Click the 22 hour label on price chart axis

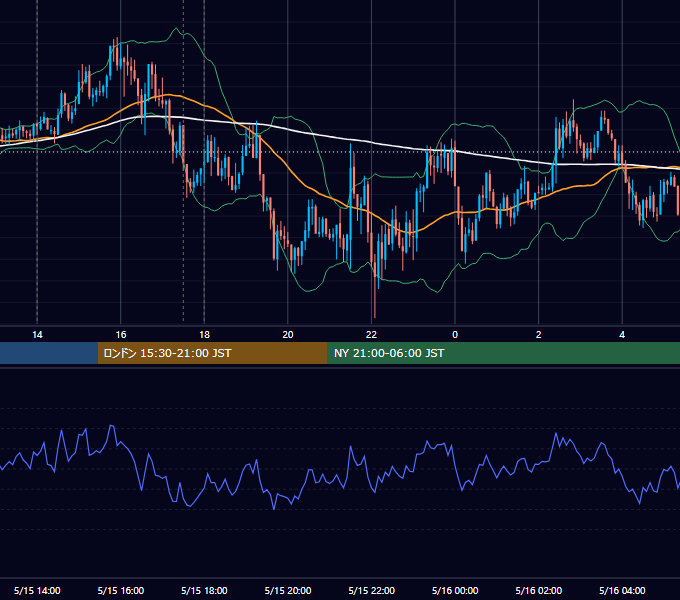click(371, 335)
